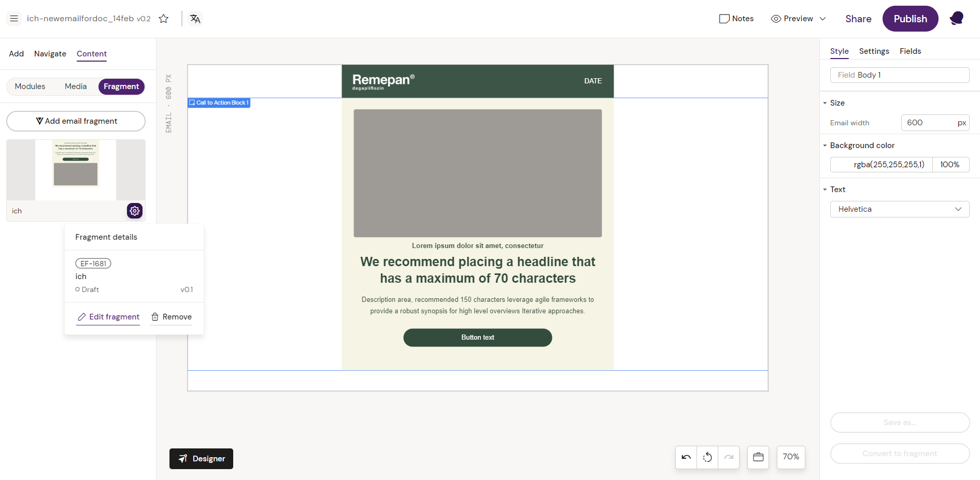Click the Save as... button
The height and width of the screenshot is (480, 980).
(x=900, y=423)
